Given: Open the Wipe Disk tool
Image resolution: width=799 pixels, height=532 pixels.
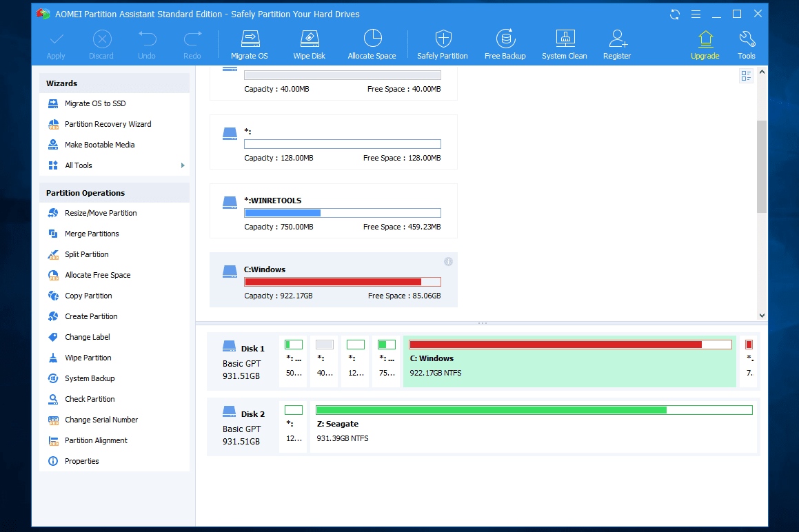Looking at the screenshot, I should [310, 45].
